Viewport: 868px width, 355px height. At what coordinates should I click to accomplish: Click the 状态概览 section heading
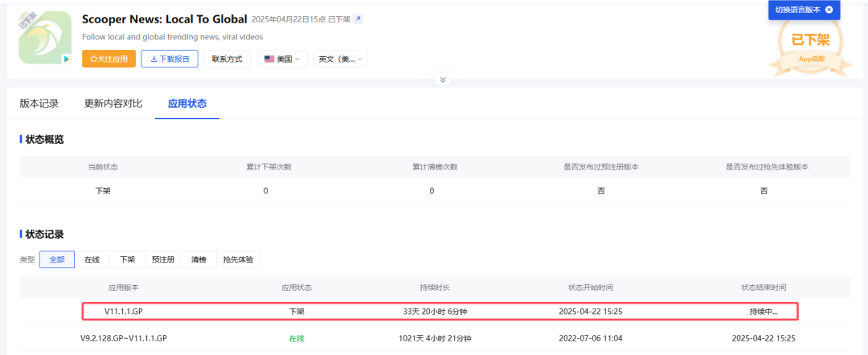(x=44, y=140)
